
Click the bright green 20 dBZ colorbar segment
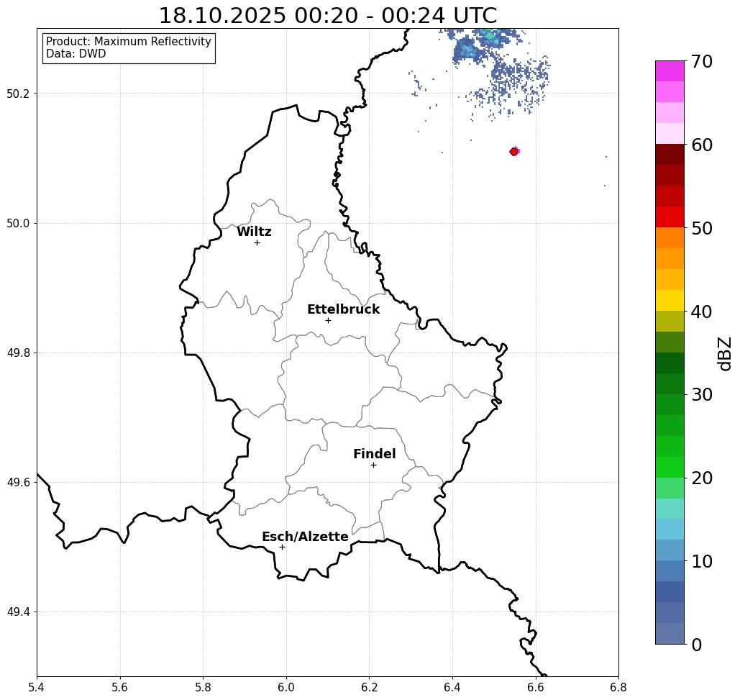click(x=670, y=468)
